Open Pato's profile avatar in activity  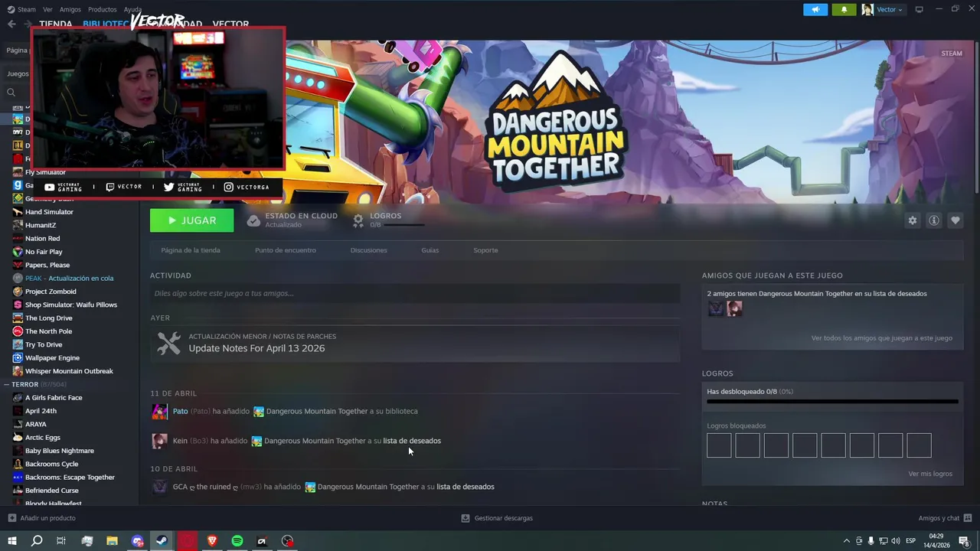click(x=159, y=412)
